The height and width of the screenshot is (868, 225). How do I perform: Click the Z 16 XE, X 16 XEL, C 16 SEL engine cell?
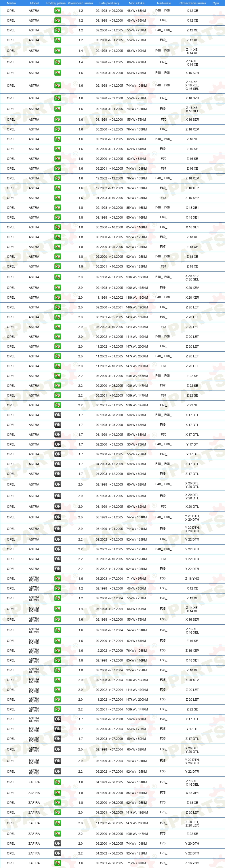[x=192, y=86]
